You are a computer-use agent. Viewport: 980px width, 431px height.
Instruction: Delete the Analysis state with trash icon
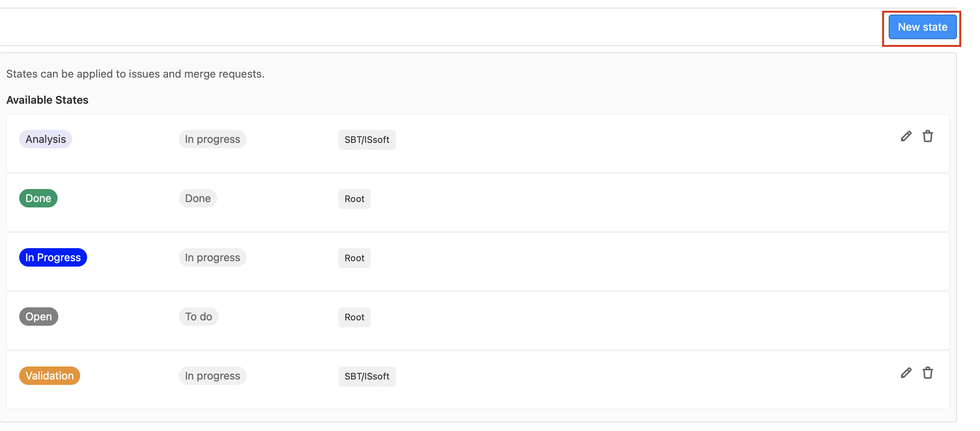927,136
